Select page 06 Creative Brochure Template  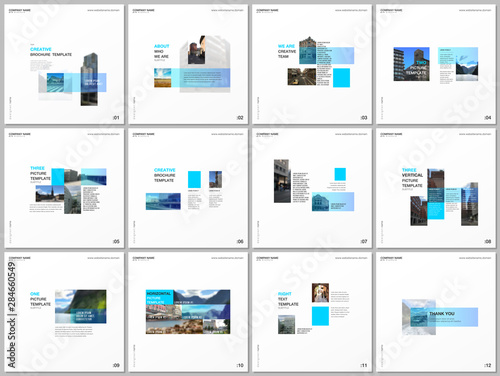[x=188, y=188]
